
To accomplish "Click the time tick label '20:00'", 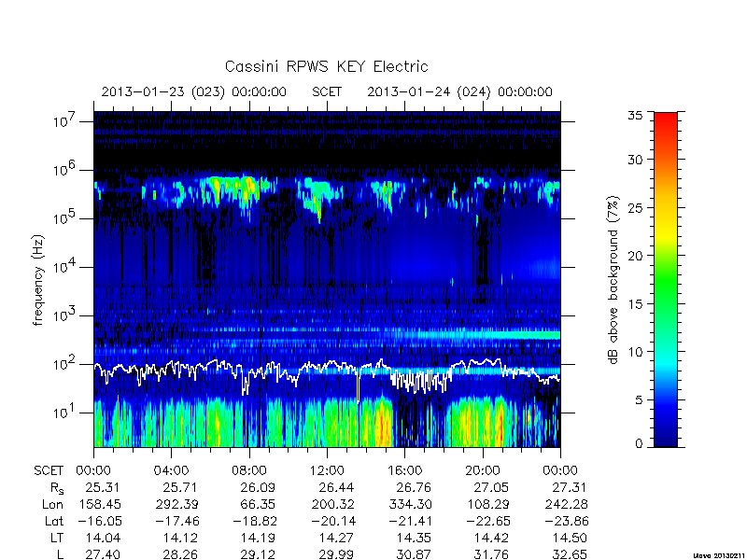I will (483, 471).
